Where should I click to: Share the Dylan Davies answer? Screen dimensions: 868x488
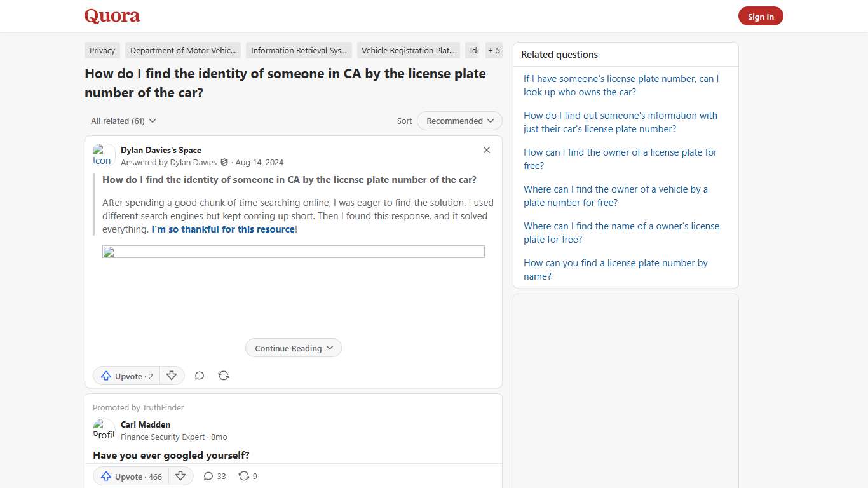pyautogui.click(x=224, y=376)
